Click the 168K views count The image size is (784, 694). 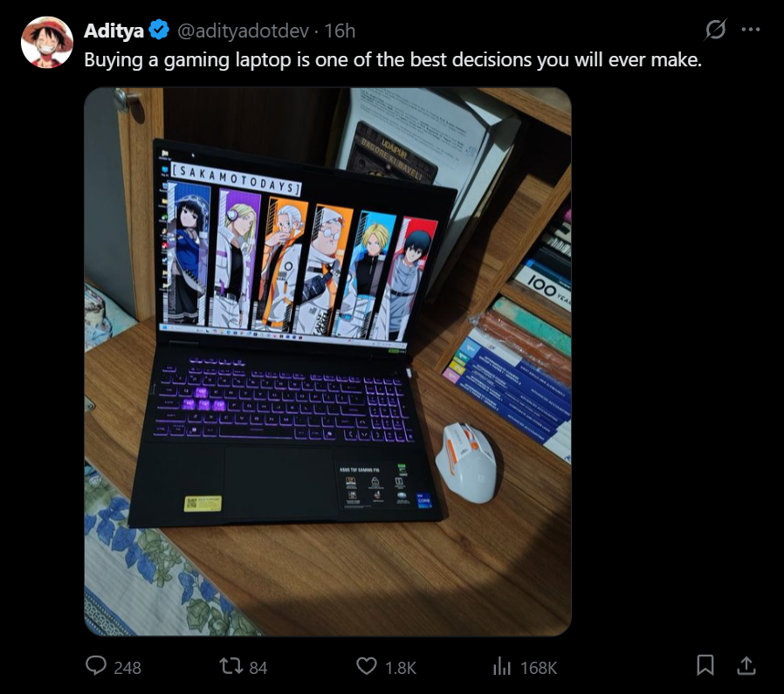[539, 668]
